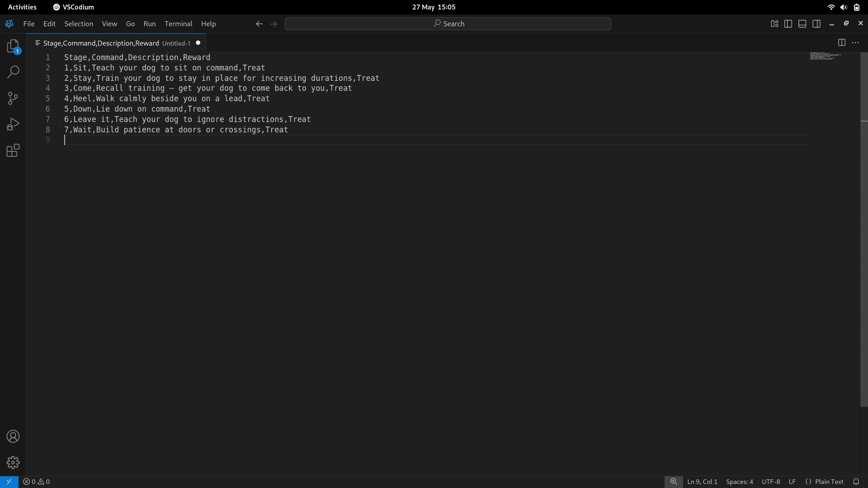Image resolution: width=868 pixels, height=488 pixels.
Task: Open the Go menu
Action: pos(130,23)
